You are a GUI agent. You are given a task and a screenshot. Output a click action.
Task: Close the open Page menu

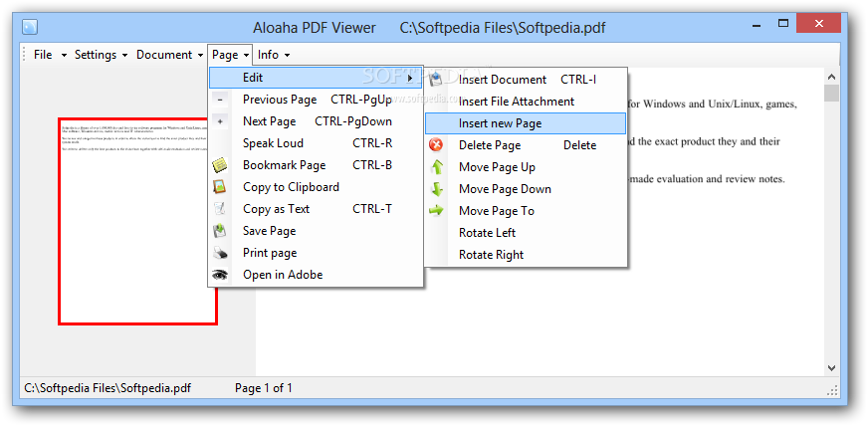[230, 55]
